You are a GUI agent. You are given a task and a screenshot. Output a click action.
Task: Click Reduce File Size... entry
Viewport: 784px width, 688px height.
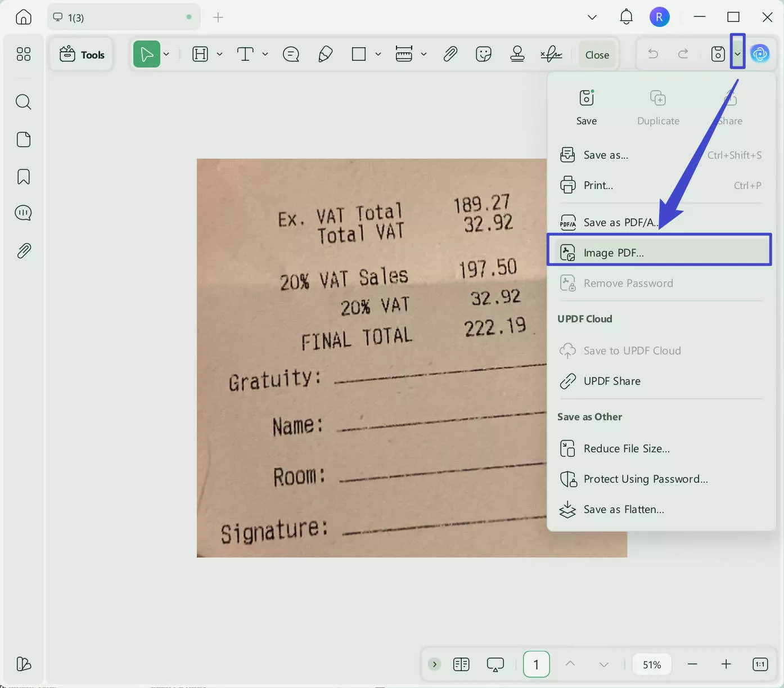coord(627,448)
